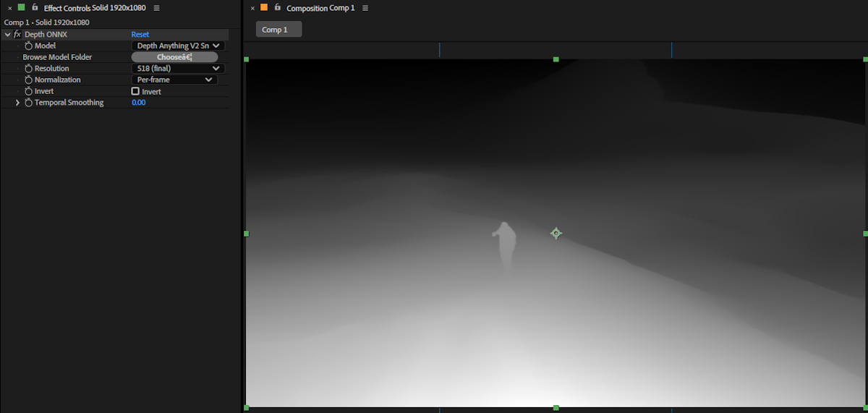The width and height of the screenshot is (868, 413).
Task: Toggle the Invert property stopwatch icon
Action: click(29, 92)
